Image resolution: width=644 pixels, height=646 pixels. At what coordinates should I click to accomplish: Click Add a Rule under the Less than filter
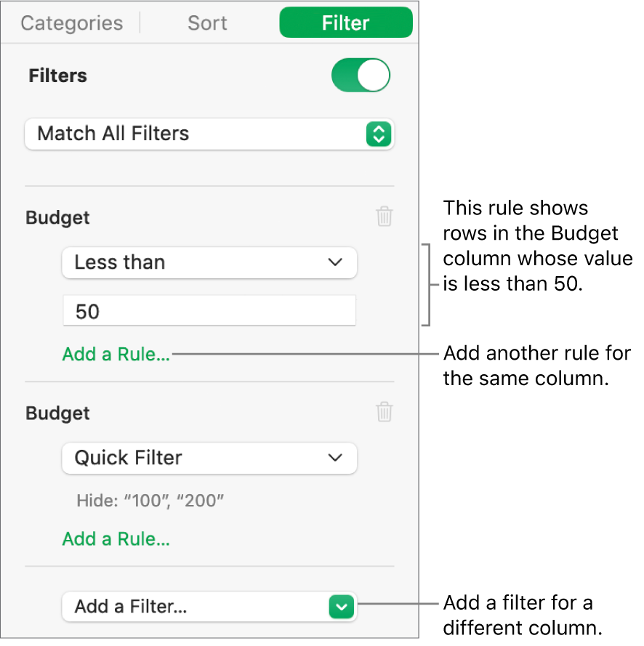coord(116,354)
